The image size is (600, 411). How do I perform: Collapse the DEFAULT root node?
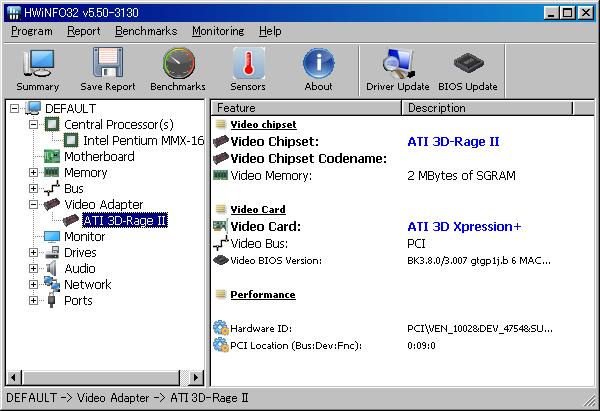14,109
